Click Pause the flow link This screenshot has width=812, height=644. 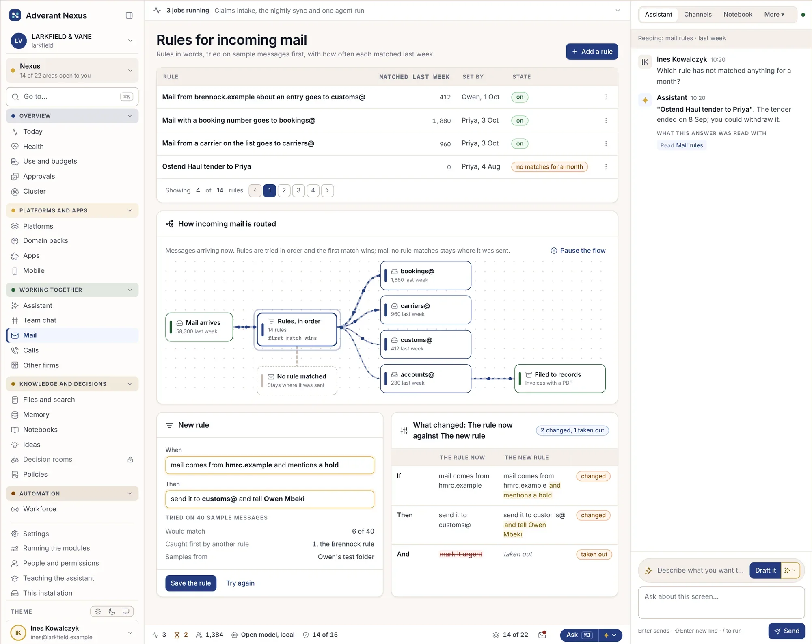click(x=578, y=251)
